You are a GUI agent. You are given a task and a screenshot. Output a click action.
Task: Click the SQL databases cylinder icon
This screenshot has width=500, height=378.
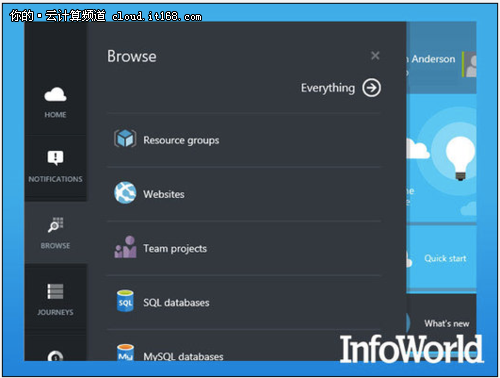point(125,301)
